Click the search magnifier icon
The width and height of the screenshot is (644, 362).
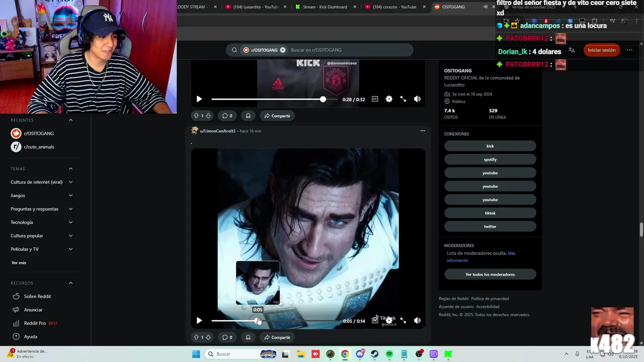click(234, 50)
